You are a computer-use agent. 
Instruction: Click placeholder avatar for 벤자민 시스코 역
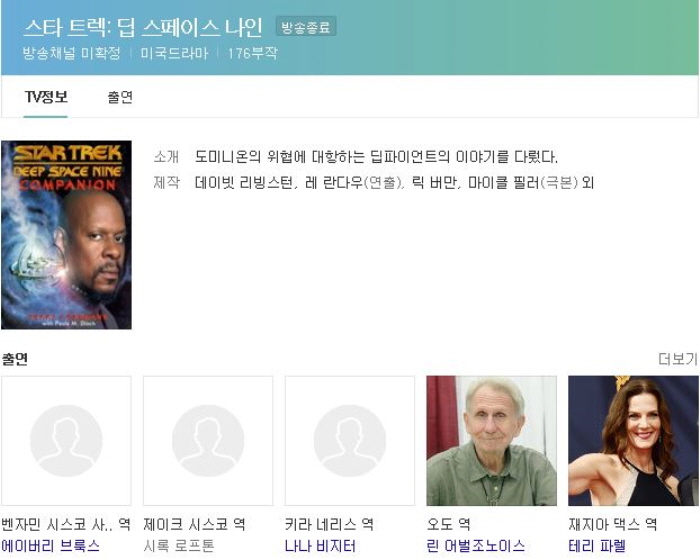(x=66, y=441)
